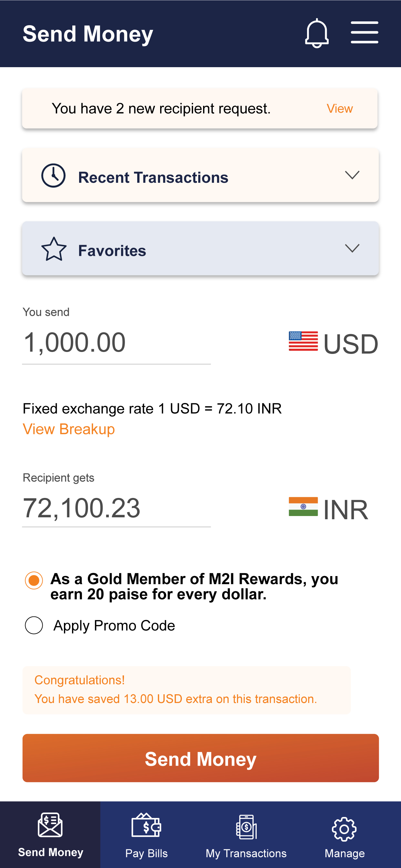View new recipient requests
The image size is (401, 868).
pos(340,108)
